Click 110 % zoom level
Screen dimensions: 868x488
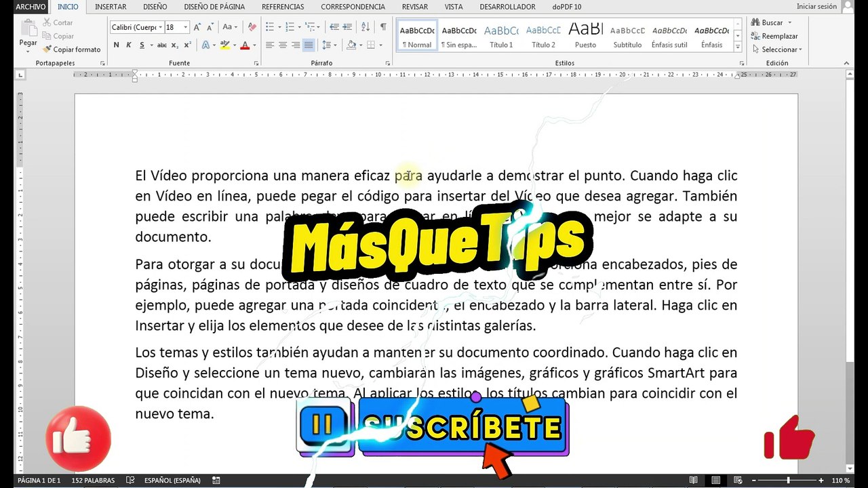click(841, 481)
